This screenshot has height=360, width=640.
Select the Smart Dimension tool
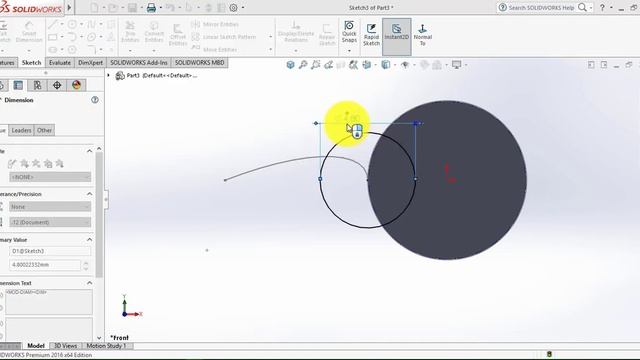[x=29, y=32]
